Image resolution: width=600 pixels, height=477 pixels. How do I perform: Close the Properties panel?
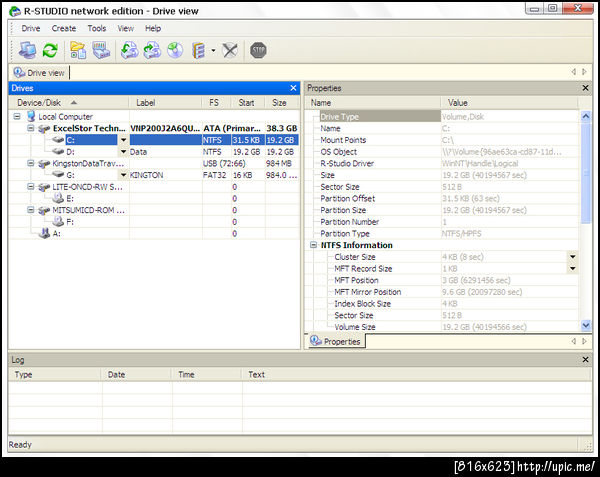tap(585, 88)
